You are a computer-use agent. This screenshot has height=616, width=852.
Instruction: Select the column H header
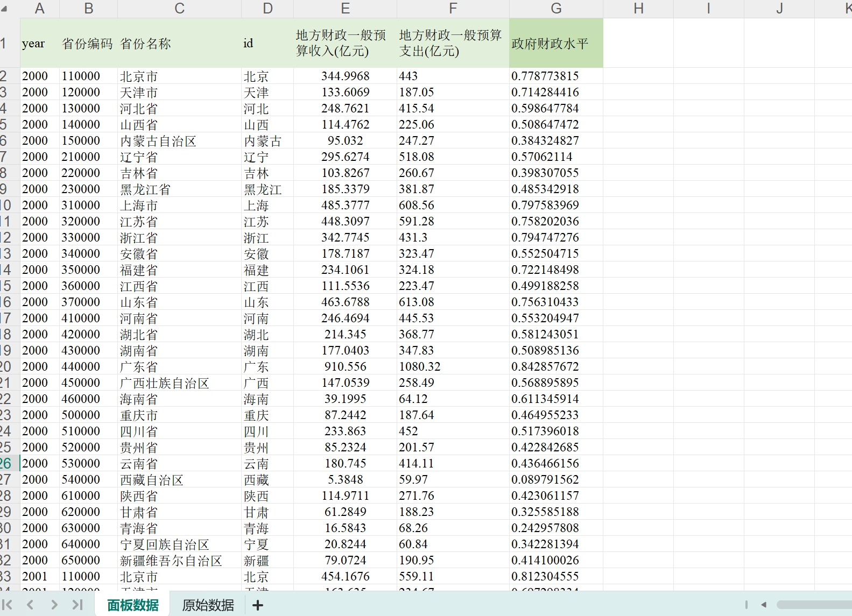pyautogui.click(x=638, y=9)
